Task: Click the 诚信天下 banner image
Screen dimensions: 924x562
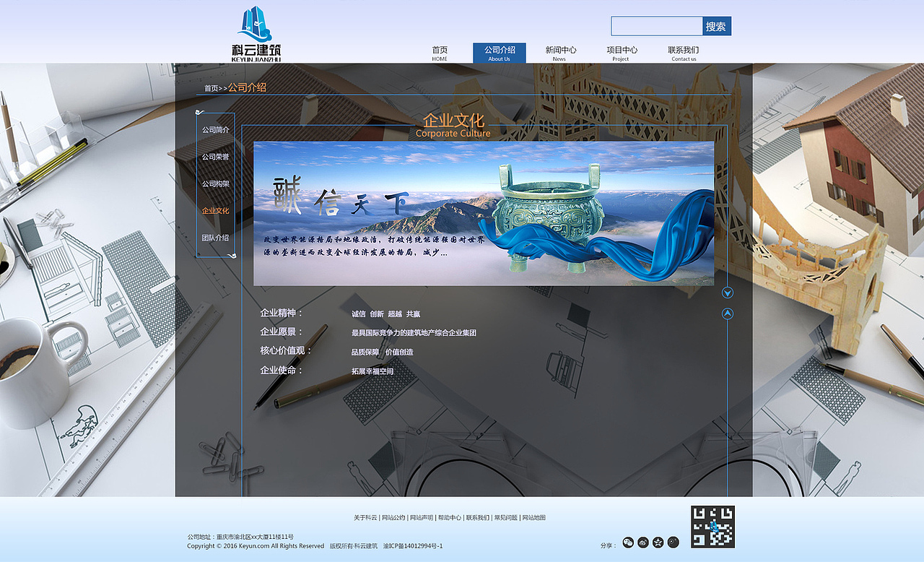Action: (x=484, y=213)
